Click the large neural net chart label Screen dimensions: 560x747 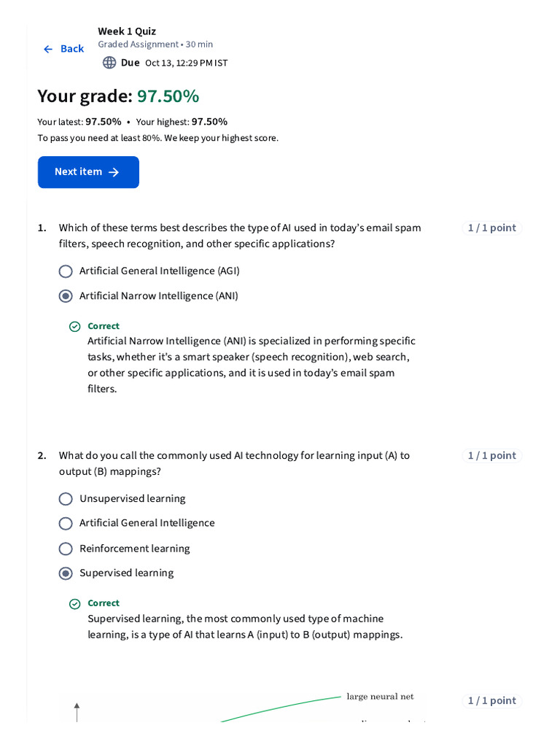click(x=380, y=697)
